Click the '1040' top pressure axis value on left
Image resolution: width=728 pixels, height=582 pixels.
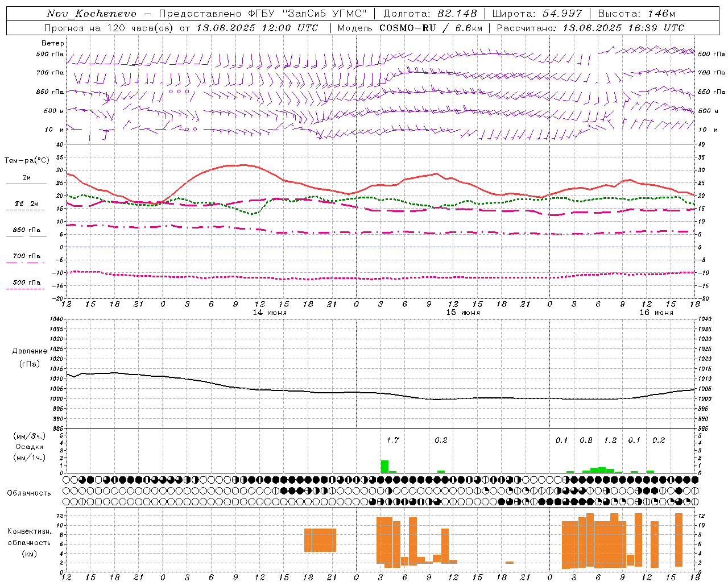click(56, 319)
